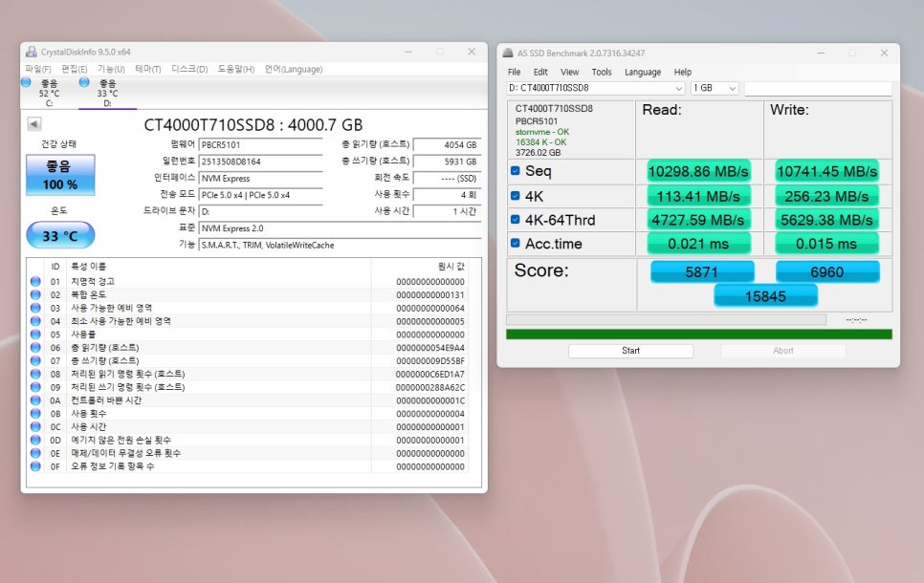Open Language menu in AS SSD Benchmark
924x583 pixels.
tap(643, 72)
